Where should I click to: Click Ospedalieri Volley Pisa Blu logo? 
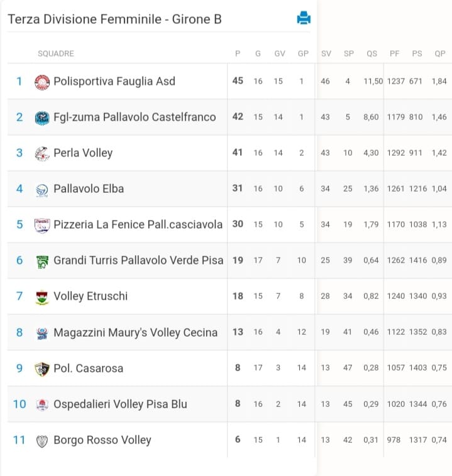[x=42, y=404]
